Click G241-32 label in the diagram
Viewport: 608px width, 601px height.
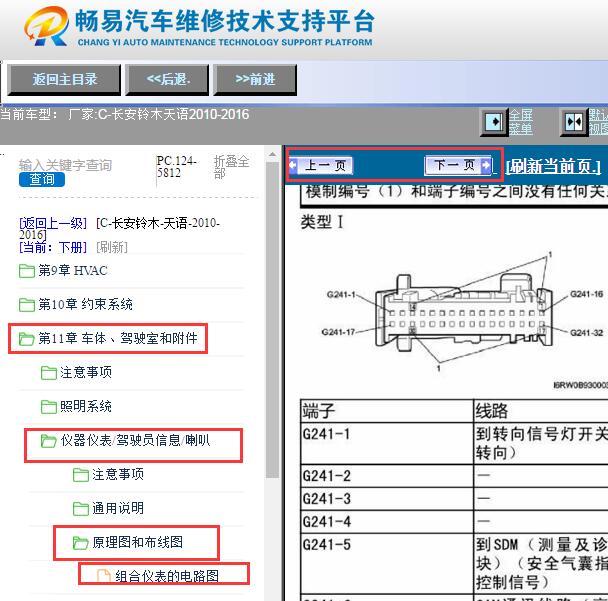coord(586,333)
